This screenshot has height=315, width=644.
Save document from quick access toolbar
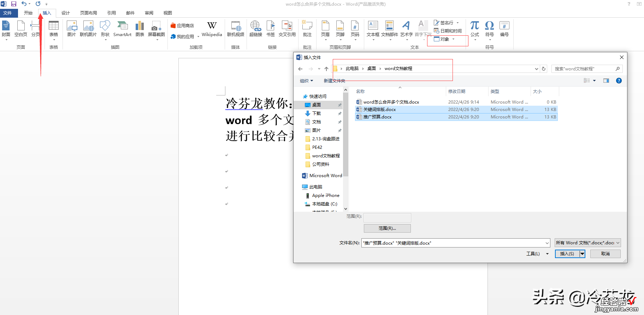tap(14, 4)
